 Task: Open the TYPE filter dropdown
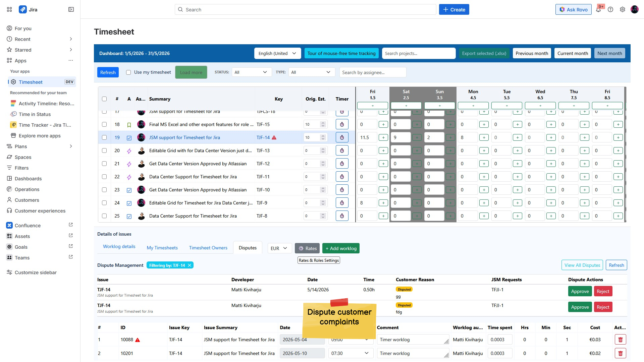pyautogui.click(x=312, y=72)
